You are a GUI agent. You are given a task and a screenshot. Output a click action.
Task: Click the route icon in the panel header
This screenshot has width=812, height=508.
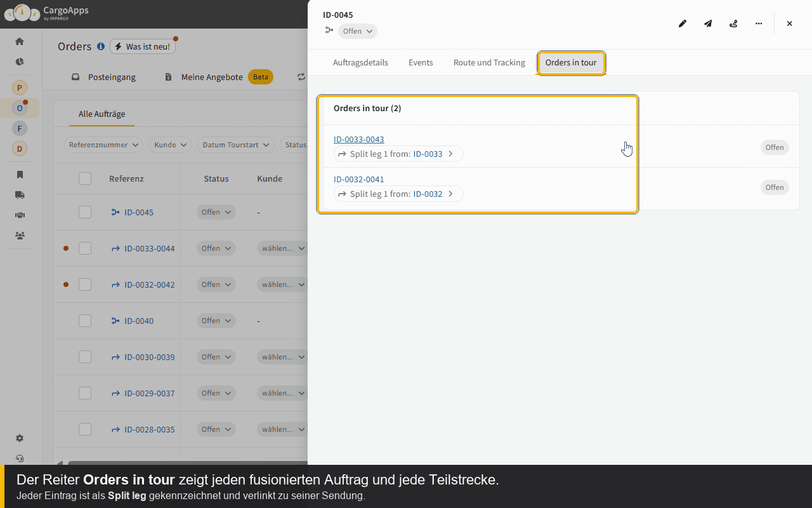pyautogui.click(x=733, y=23)
